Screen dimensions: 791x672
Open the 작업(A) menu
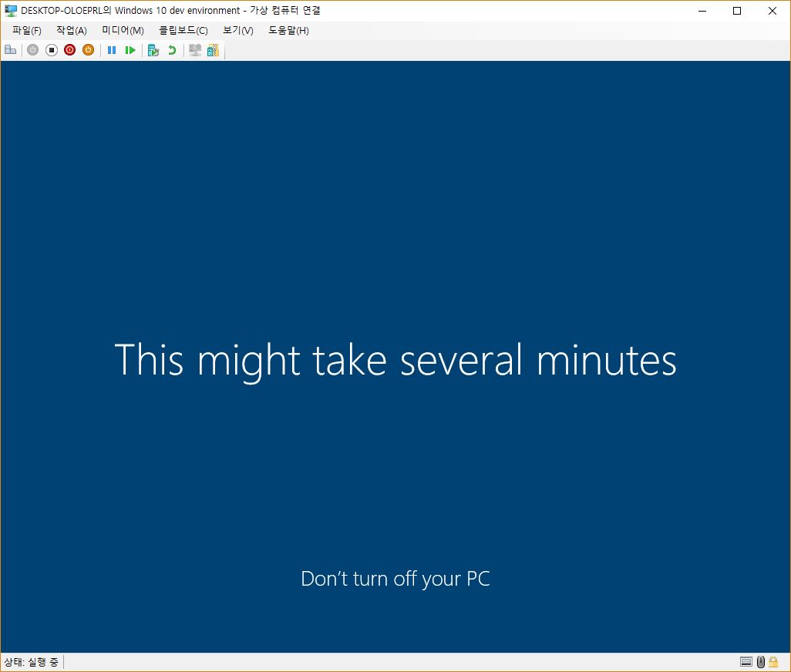(x=72, y=30)
